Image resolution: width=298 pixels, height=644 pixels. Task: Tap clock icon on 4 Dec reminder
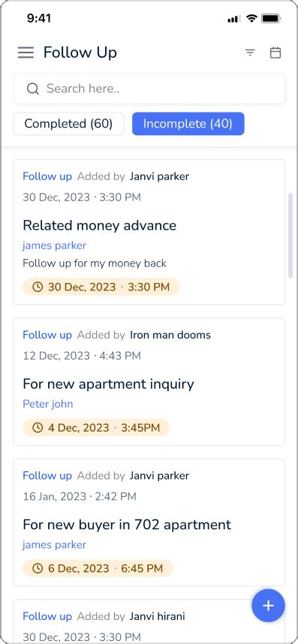(38, 428)
